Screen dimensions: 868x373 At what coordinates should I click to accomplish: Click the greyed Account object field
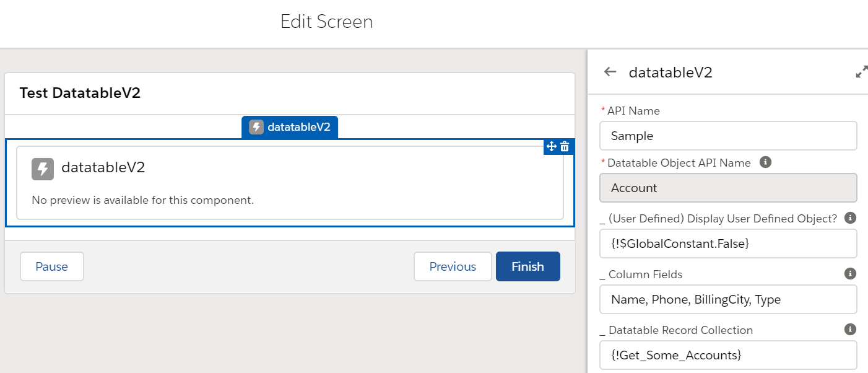(728, 188)
